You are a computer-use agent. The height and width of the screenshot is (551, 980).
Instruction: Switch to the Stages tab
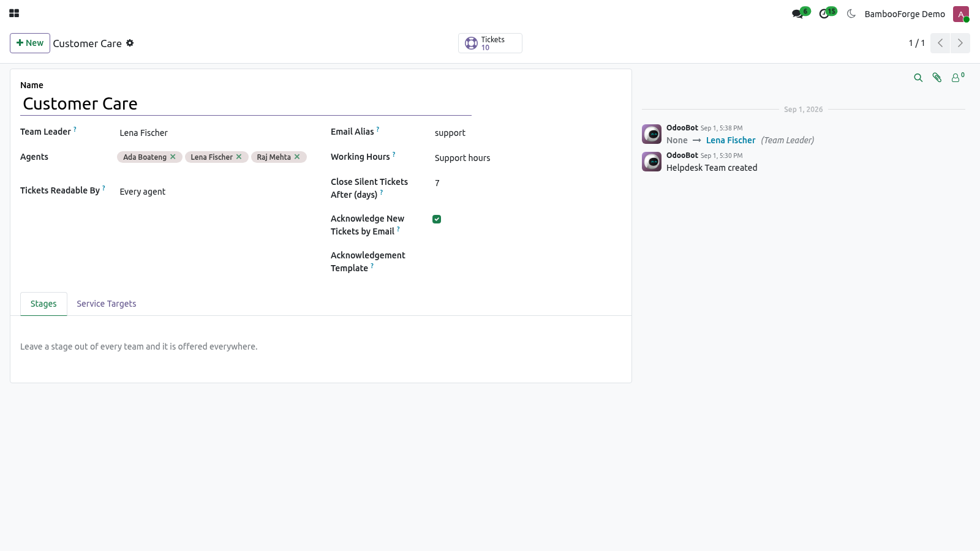pos(43,304)
